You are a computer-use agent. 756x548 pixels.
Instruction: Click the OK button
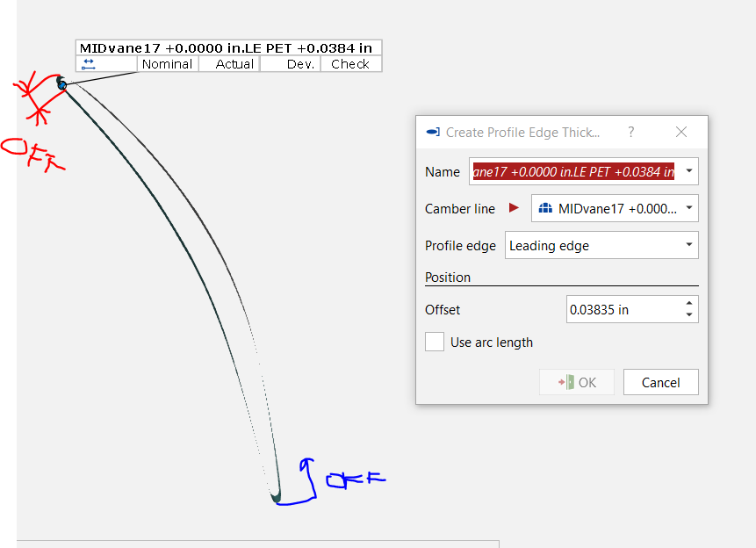coord(577,383)
